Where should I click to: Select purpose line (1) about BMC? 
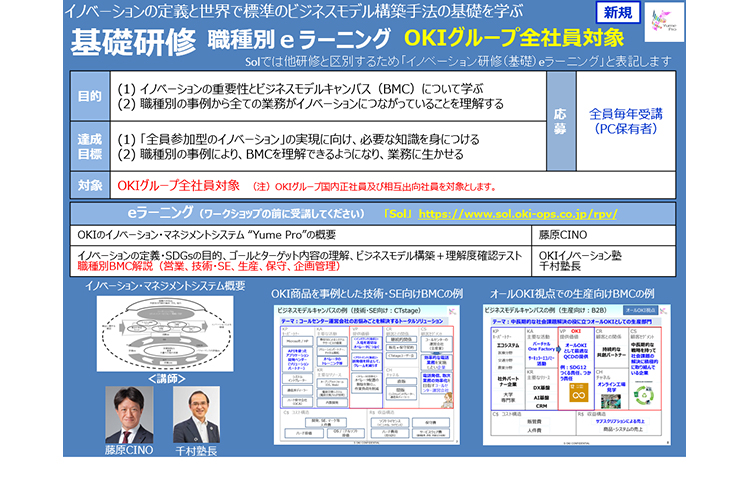point(300,89)
